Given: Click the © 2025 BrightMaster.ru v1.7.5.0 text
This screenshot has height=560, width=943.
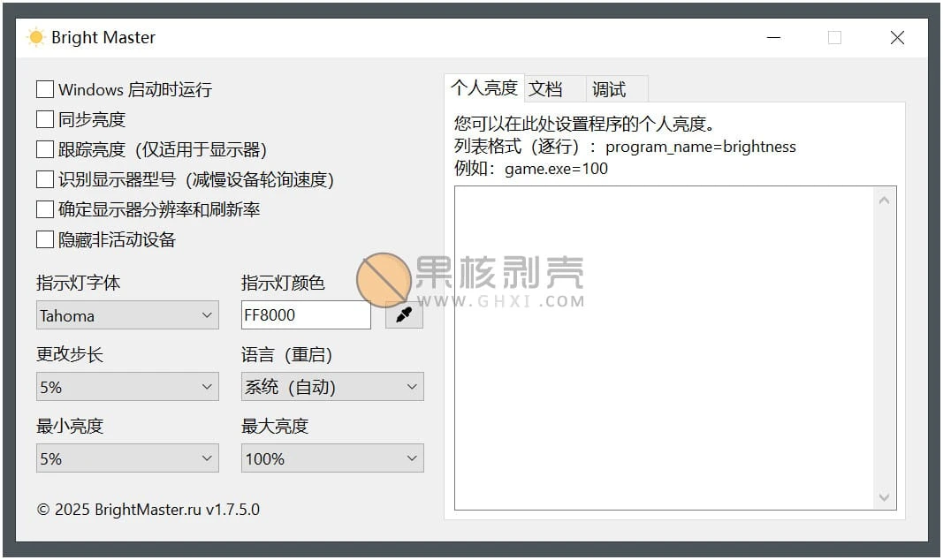Looking at the screenshot, I should pos(148,510).
